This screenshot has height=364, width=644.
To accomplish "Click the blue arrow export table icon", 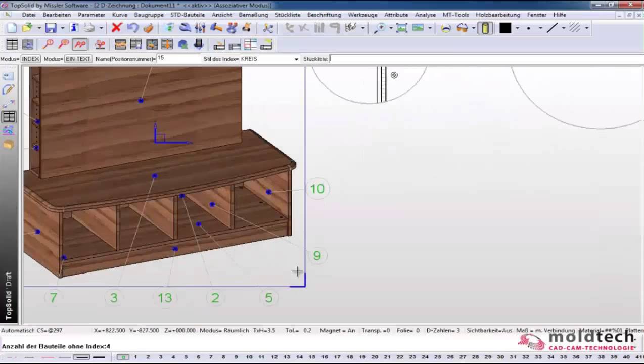I will 198,44.
